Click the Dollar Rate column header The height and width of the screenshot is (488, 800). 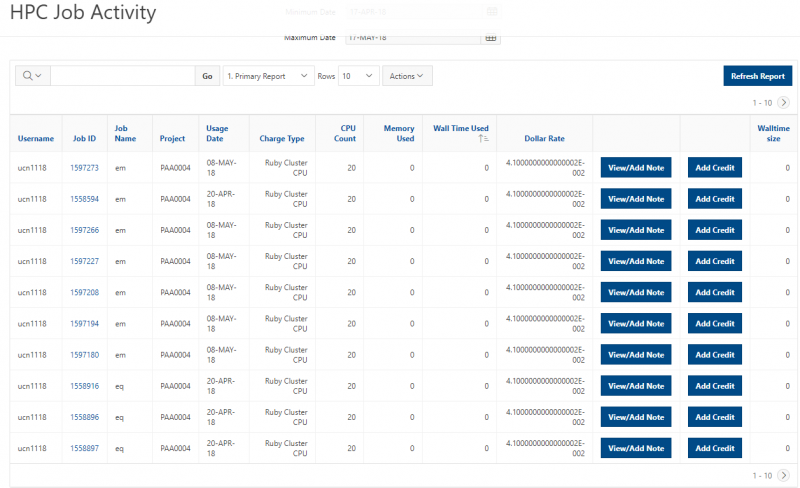[544, 138]
